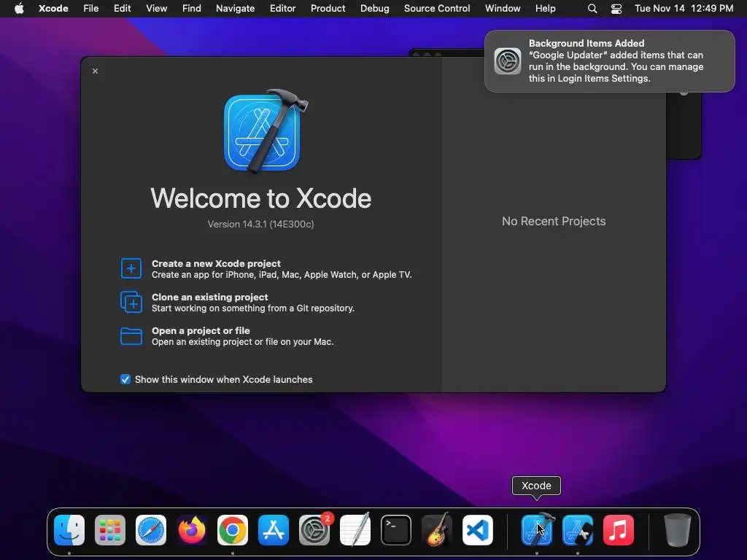The image size is (747, 560).
Task: Open Google Chrome in the dock
Action: click(233, 530)
